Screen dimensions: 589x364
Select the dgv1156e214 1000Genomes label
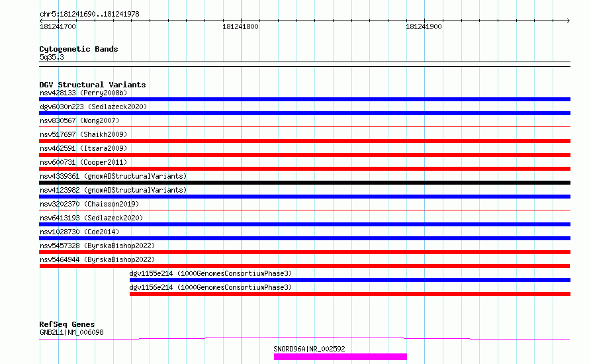click(x=210, y=287)
